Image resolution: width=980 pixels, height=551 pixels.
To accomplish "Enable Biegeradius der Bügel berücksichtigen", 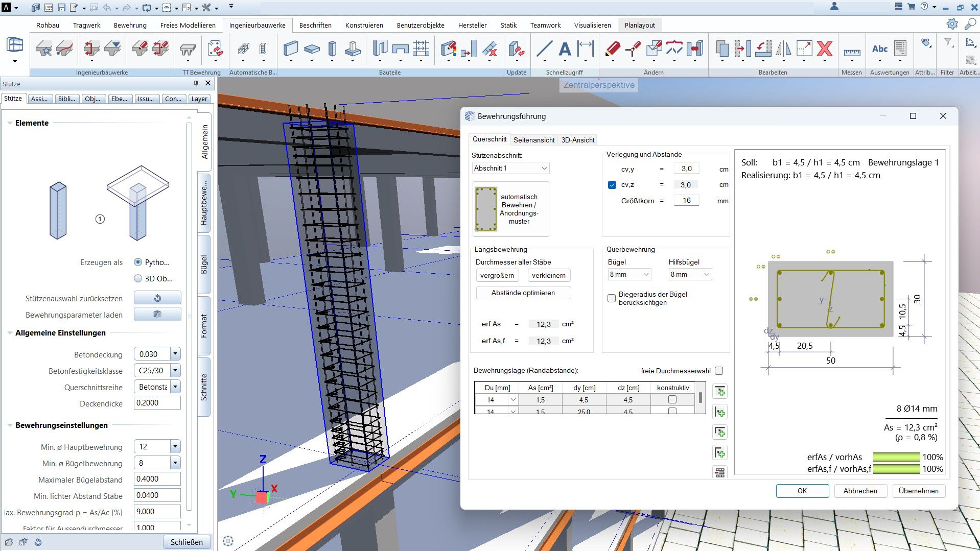I will pos(611,298).
